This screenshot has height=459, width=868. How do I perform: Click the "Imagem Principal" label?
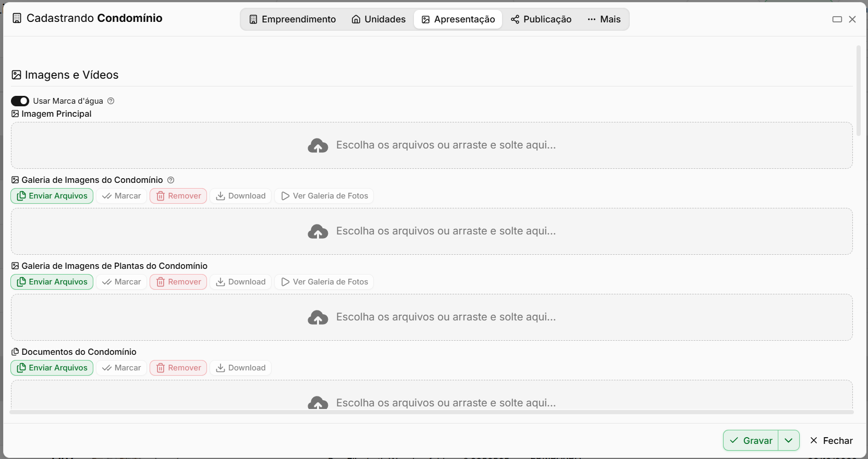56,114
